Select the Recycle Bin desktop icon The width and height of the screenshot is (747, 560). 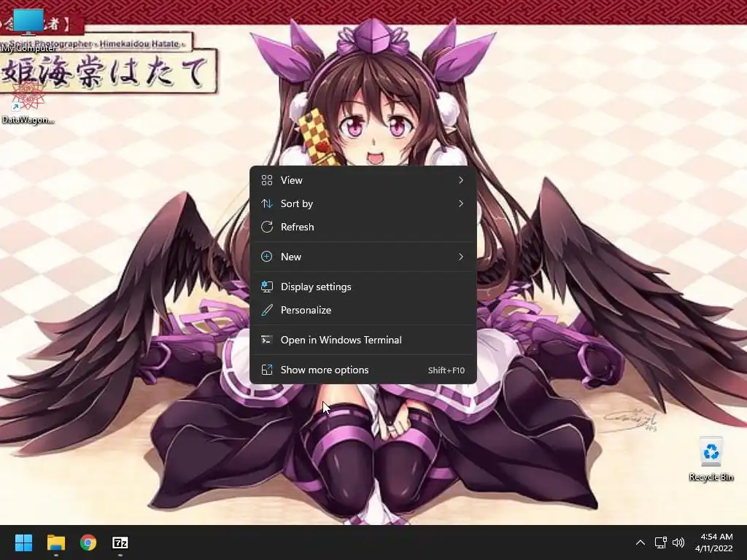(x=711, y=459)
